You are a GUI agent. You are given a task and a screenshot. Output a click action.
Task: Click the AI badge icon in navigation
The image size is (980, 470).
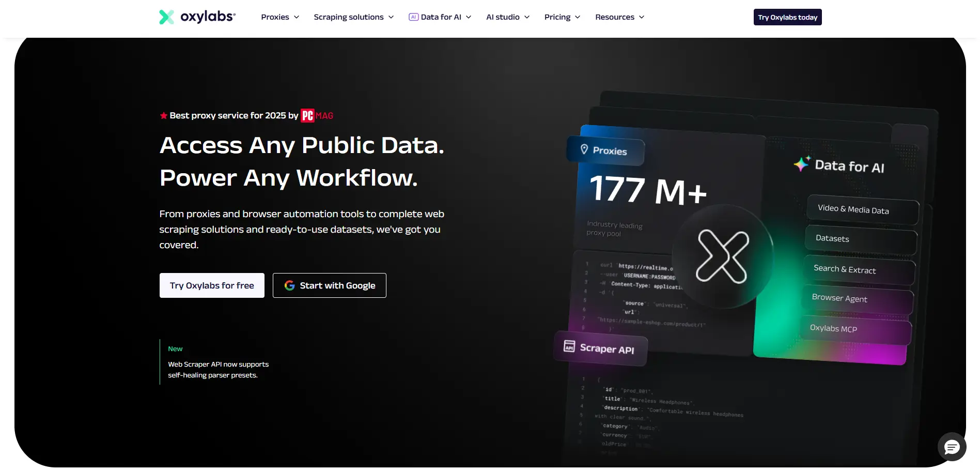pyautogui.click(x=413, y=17)
